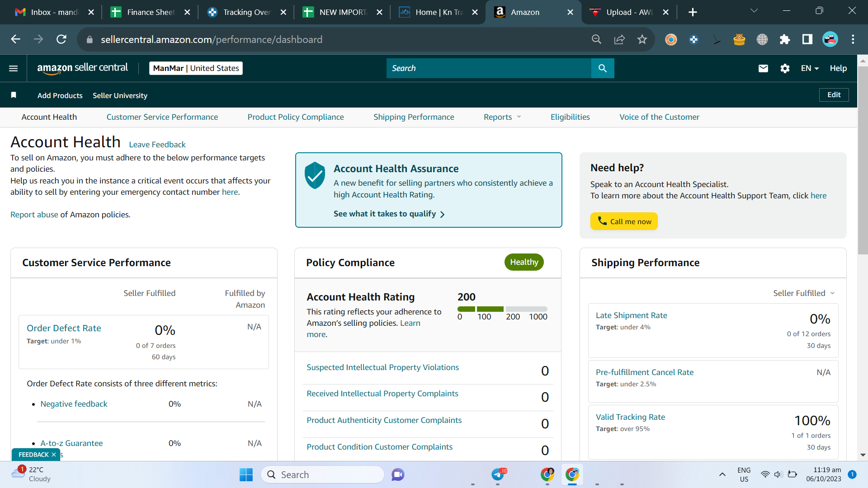The width and height of the screenshot is (868, 488).
Task: Open a new browser tab
Action: tap(693, 12)
